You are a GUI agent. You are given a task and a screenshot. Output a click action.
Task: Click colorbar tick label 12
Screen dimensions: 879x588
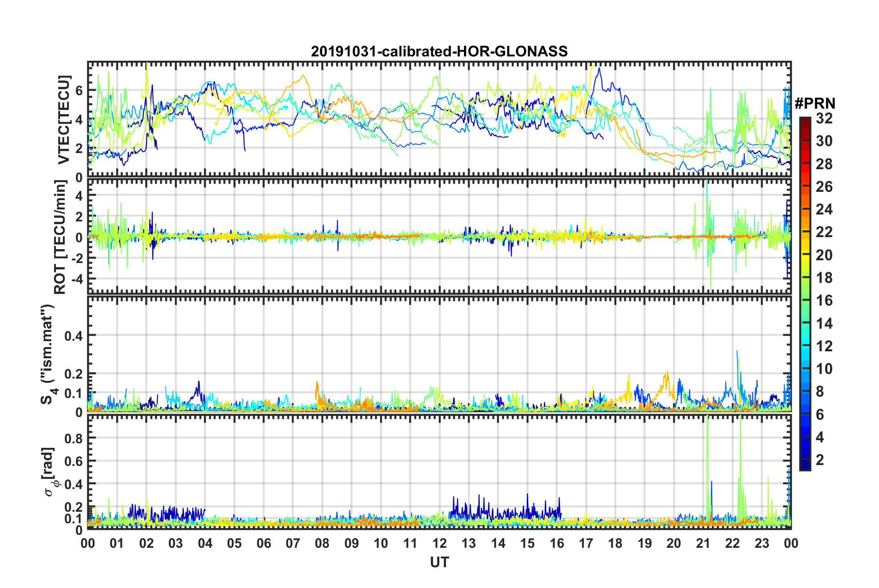[824, 346]
